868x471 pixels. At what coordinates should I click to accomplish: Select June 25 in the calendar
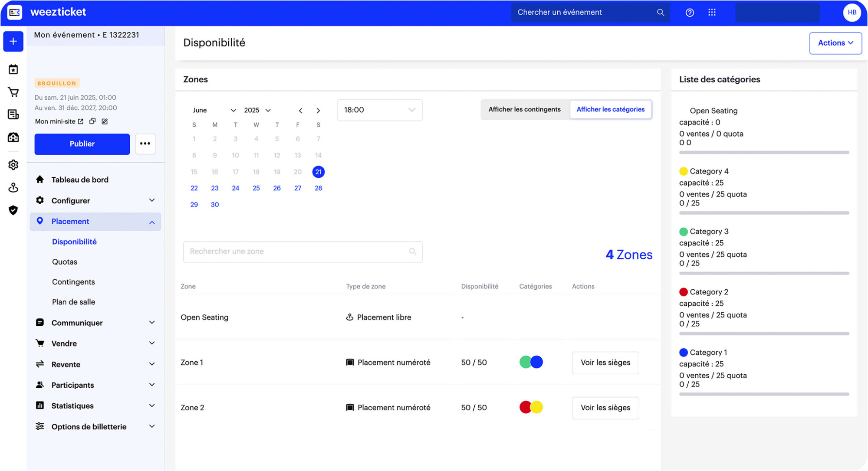(x=256, y=188)
